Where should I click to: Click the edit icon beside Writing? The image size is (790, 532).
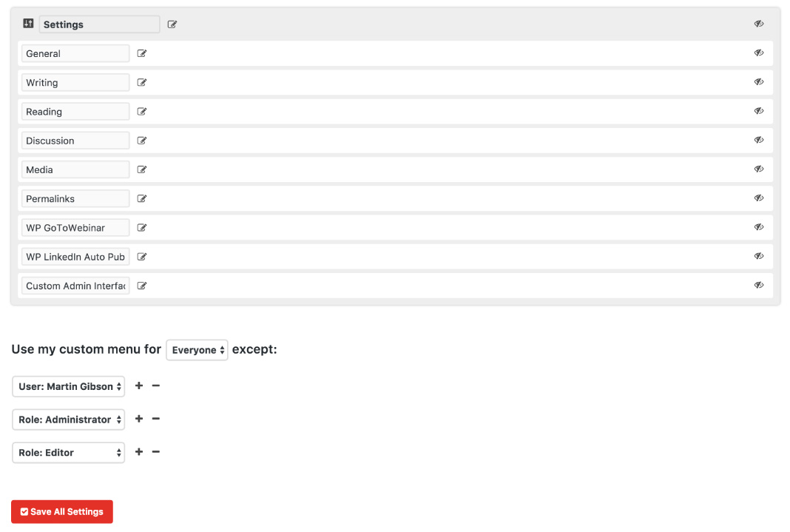pyautogui.click(x=142, y=82)
